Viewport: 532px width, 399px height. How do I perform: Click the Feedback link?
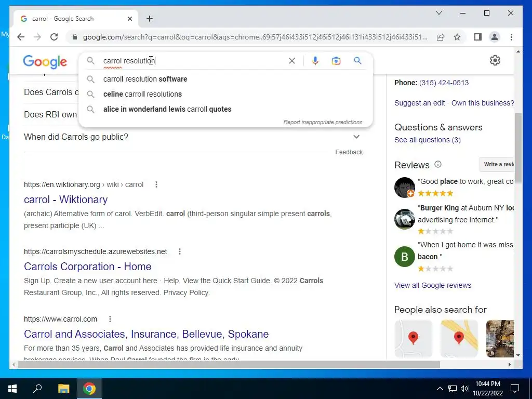(349, 152)
